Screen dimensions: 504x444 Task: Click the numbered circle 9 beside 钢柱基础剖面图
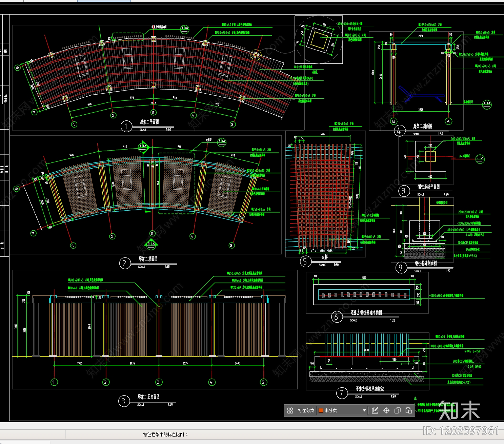click(x=401, y=268)
